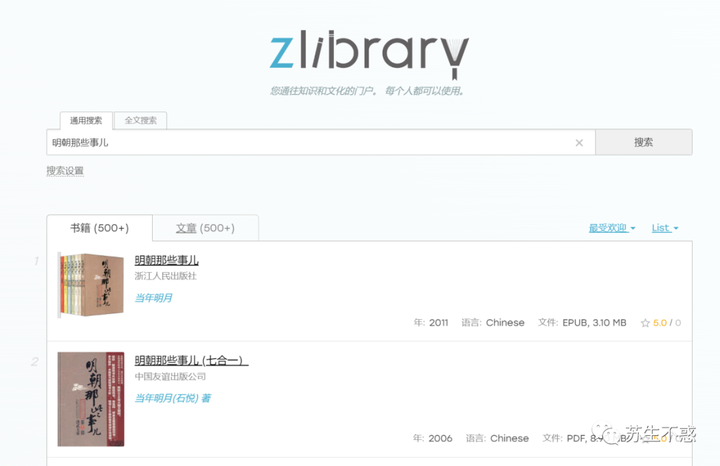720x466 pixels.
Task: Select the 书籍 (500+) results tab
Action: (x=100, y=228)
